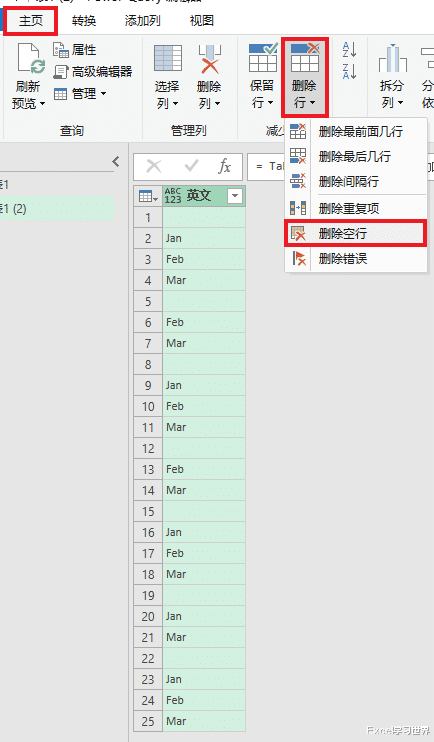Click the Keep Rows (保留行) icon
The image size is (434, 742).
(263, 57)
